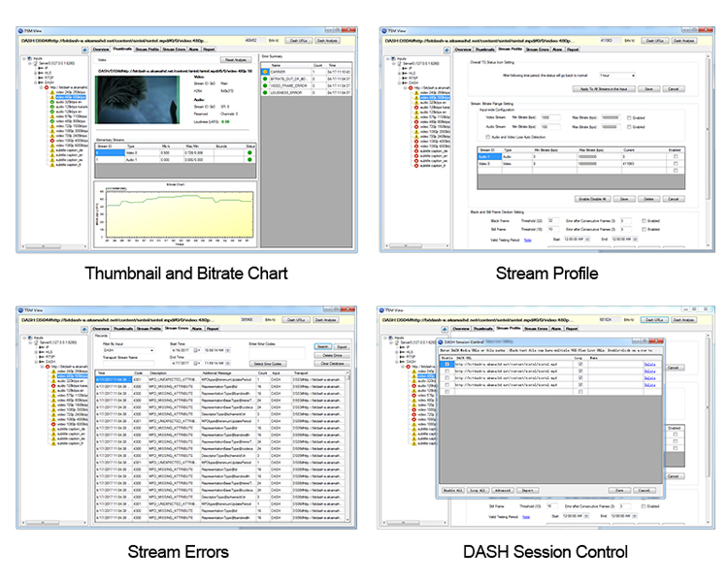Click green status icon beside VIDEO_FRAME_ERROR row
This screenshot has width=728, height=582.
tap(265, 86)
